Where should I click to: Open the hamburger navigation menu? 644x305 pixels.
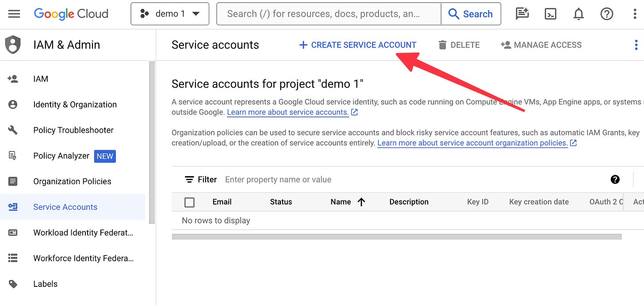click(14, 14)
